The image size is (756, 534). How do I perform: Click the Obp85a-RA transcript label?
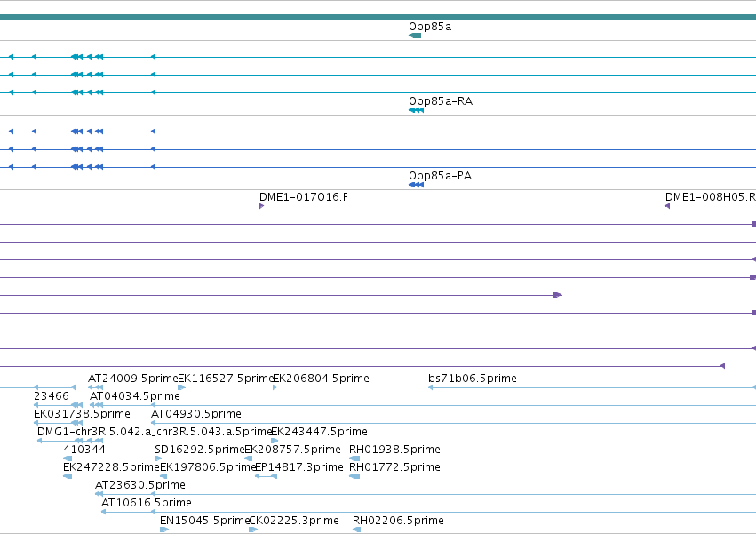point(441,101)
